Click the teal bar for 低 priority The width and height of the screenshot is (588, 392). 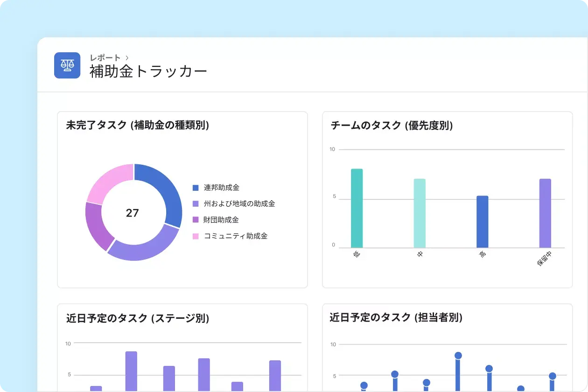point(357,208)
